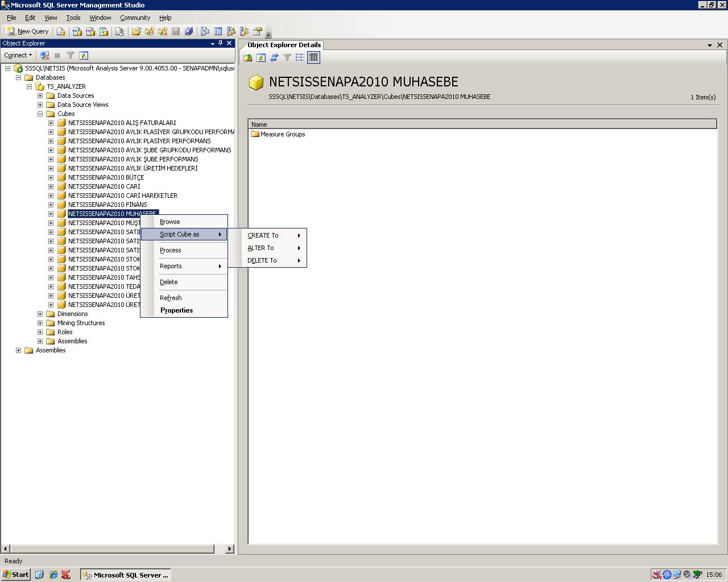The image size is (728, 582).
Task: Close the Object Explorer panel
Action: tap(229, 43)
